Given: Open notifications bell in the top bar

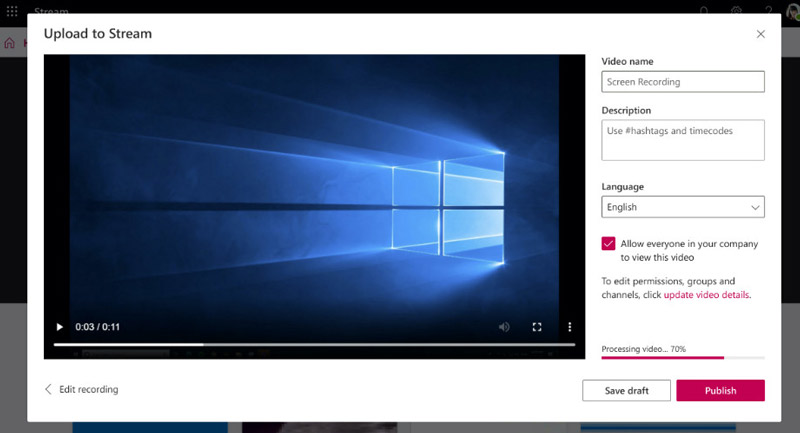Looking at the screenshot, I should [704, 11].
